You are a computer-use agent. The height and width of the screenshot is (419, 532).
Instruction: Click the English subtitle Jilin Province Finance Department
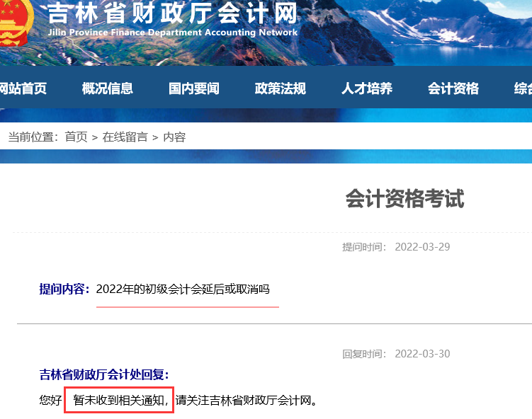point(173,33)
